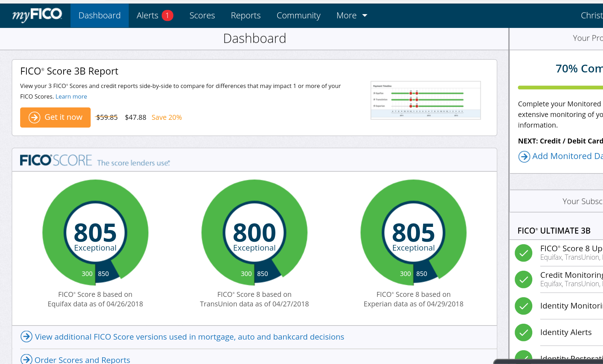Viewport: 603px width, 364px height.
Task: Open Order Scores and Reports link
Action: (82, 360)
